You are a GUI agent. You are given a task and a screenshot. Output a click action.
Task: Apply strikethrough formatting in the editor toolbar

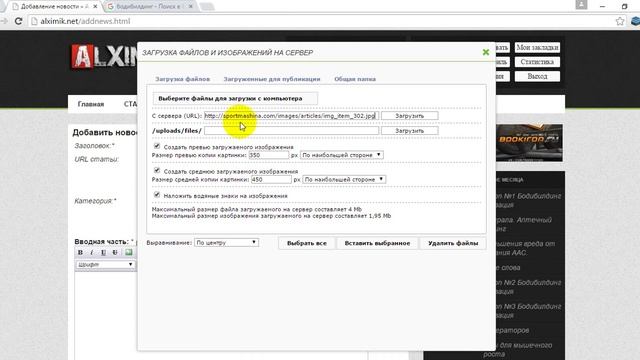[x=115, y=253]
